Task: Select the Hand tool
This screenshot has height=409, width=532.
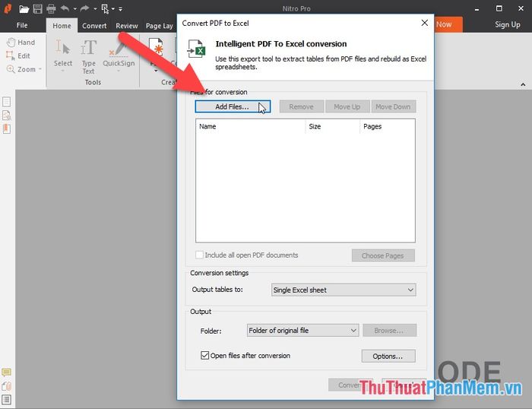Action: click(21, 43)
